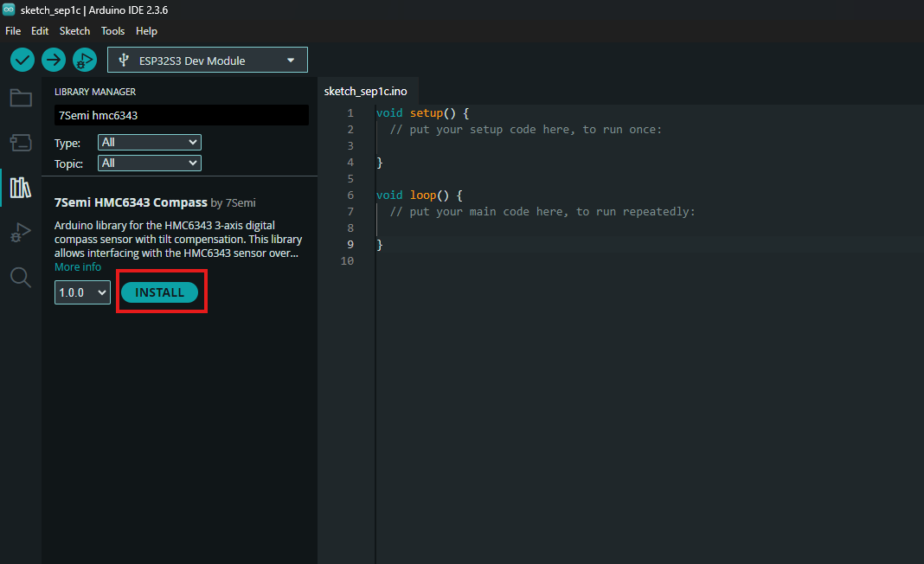Open the File menu
Screen dimensions: 924x564
click(13, 30)
